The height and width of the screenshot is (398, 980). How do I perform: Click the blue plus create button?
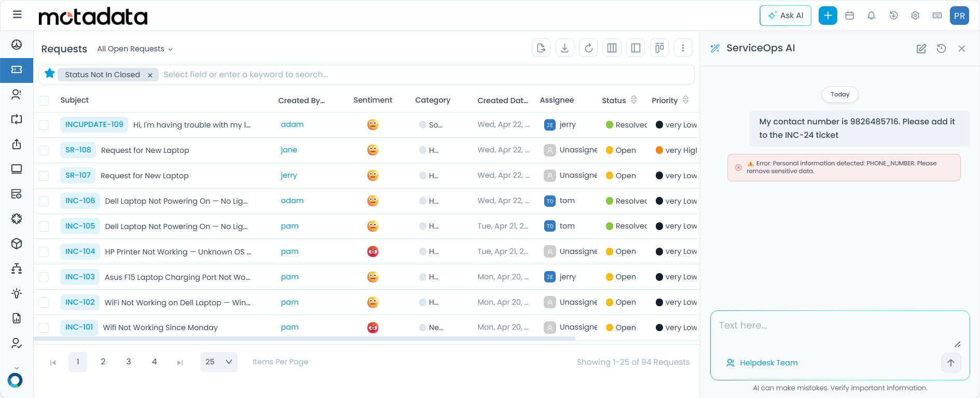click(x=827, y=16)
